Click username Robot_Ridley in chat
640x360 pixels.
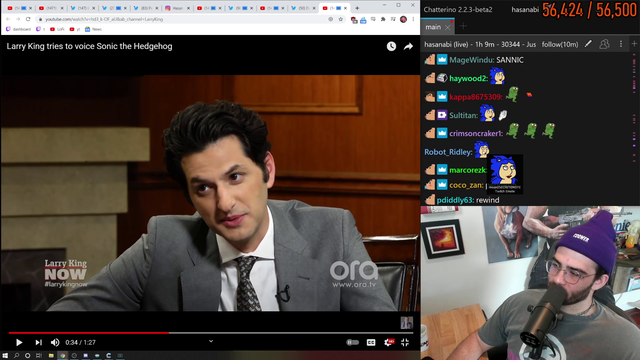point(448,152)
